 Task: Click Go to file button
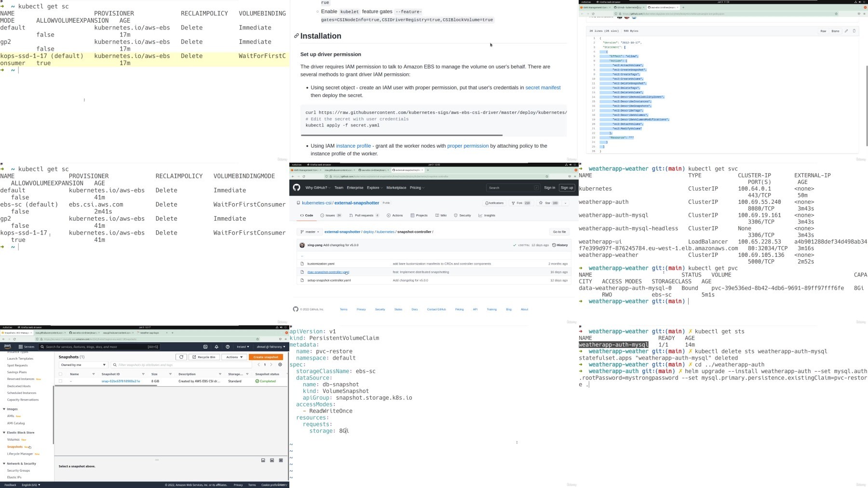click(559, 232)
